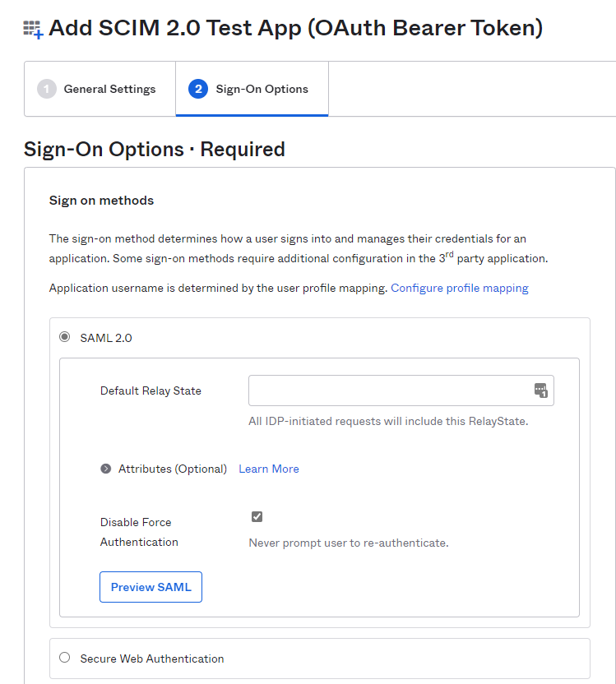Click the Add SCIM 2.0 Test App title
This screenshot has width=616, height=684.
coord(296,28)
